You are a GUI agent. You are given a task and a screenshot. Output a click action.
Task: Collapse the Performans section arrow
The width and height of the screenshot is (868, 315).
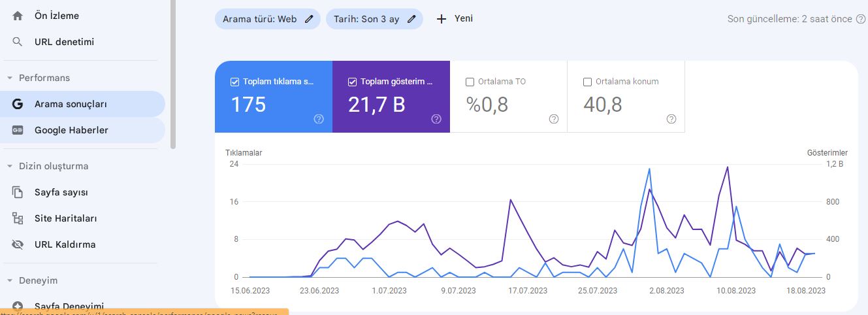10,78
